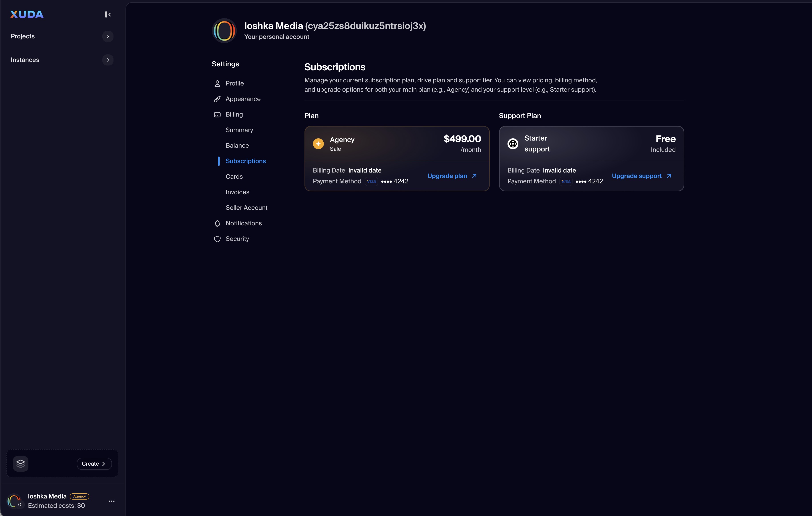Click the orange Agency plan star icon
This screenshot has width=812, height=516.
tap(318, 144)
